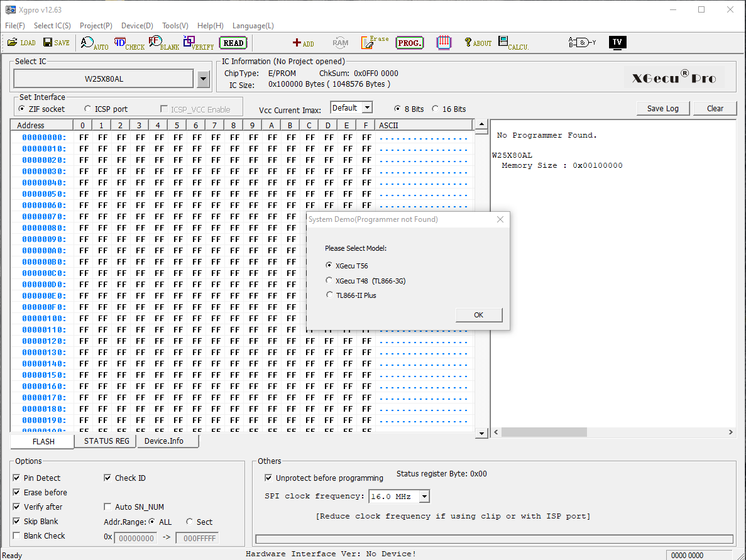Click the TV toolbar icon
Viewport: 746px width, 560px height.
(x=618, y=42)
